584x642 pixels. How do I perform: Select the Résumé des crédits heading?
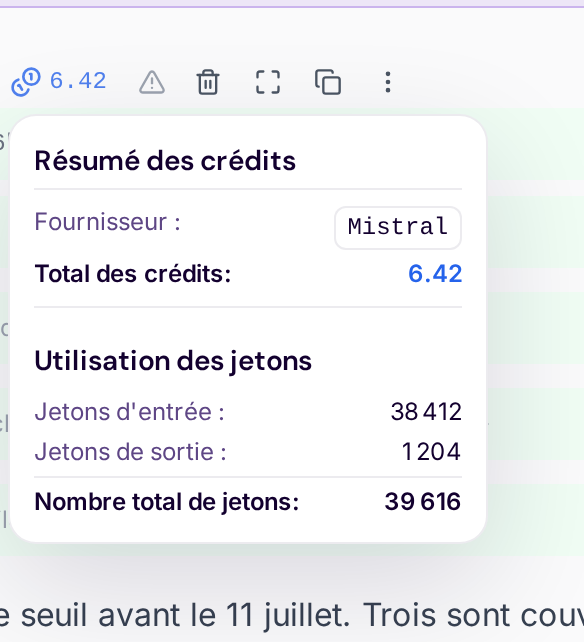click(165, 160)
